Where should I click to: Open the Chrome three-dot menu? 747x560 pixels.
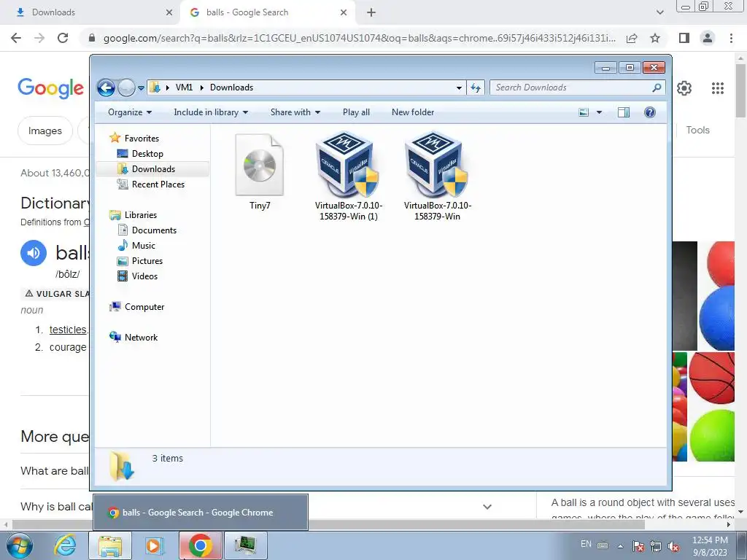coord(731,38)
